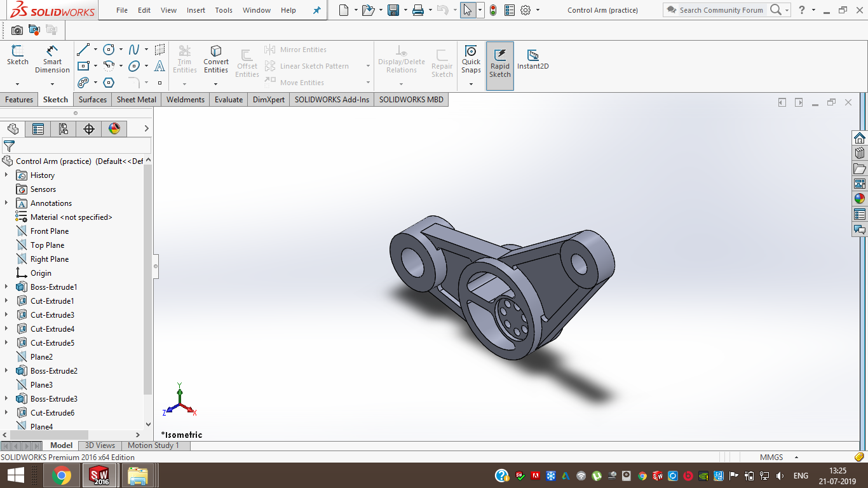Click the feature tree filter field
The image size is (868, 488).
tap(76, 146)
